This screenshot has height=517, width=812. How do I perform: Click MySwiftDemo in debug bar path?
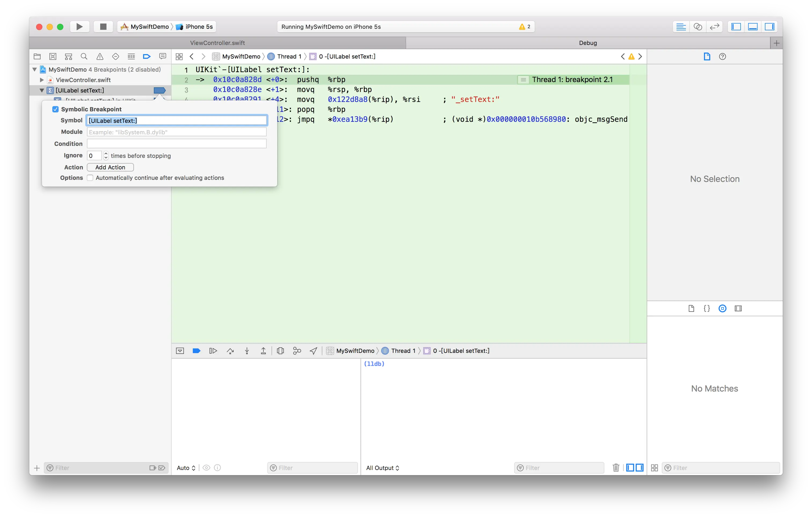351,351
